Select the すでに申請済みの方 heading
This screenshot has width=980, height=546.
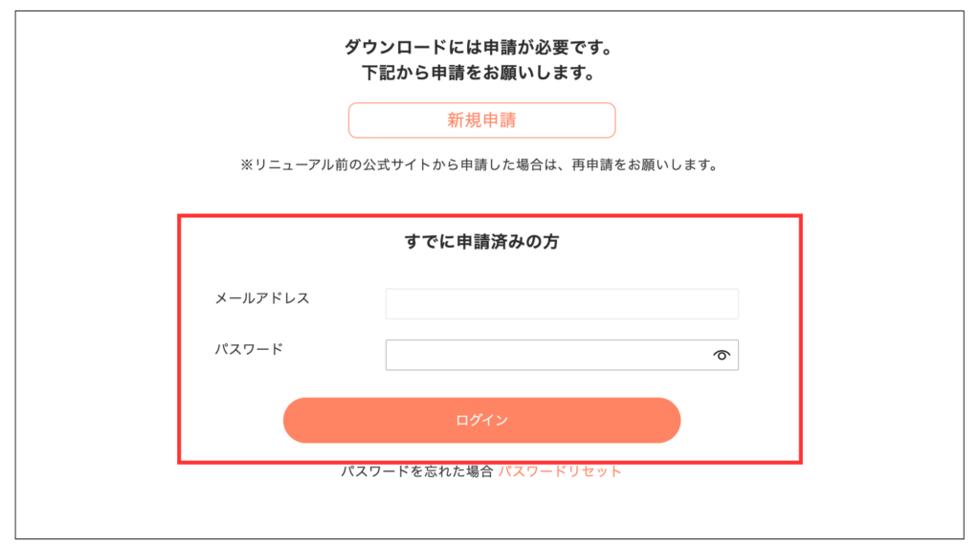click(481, 242)
